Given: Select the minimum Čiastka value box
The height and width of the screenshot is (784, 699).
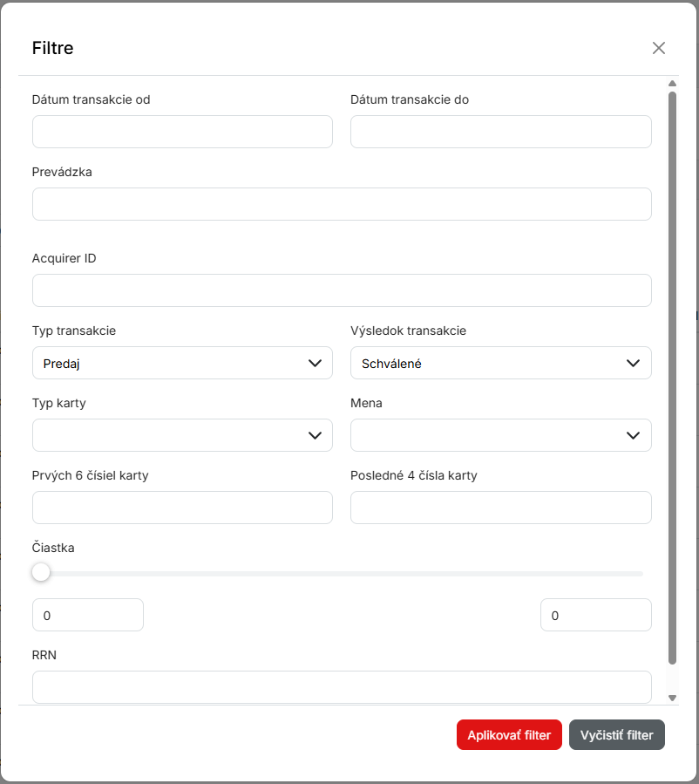Looking at the screenshot, I should (87, 615).
